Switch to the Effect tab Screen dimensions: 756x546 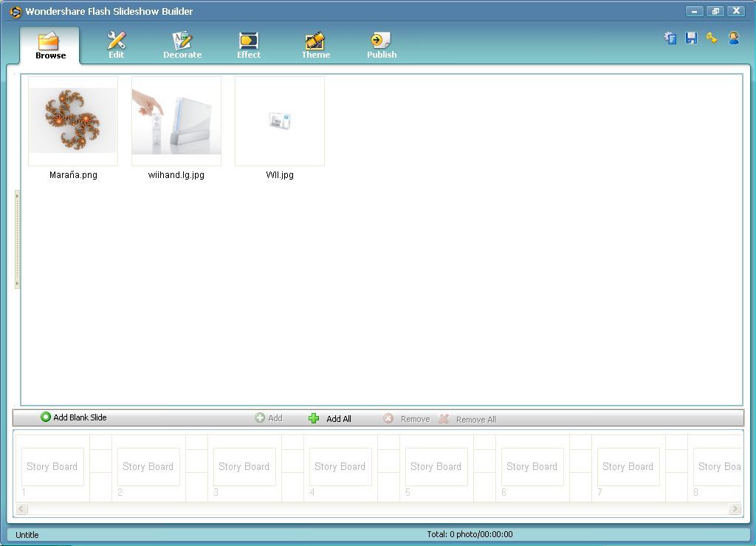(249, 45)
